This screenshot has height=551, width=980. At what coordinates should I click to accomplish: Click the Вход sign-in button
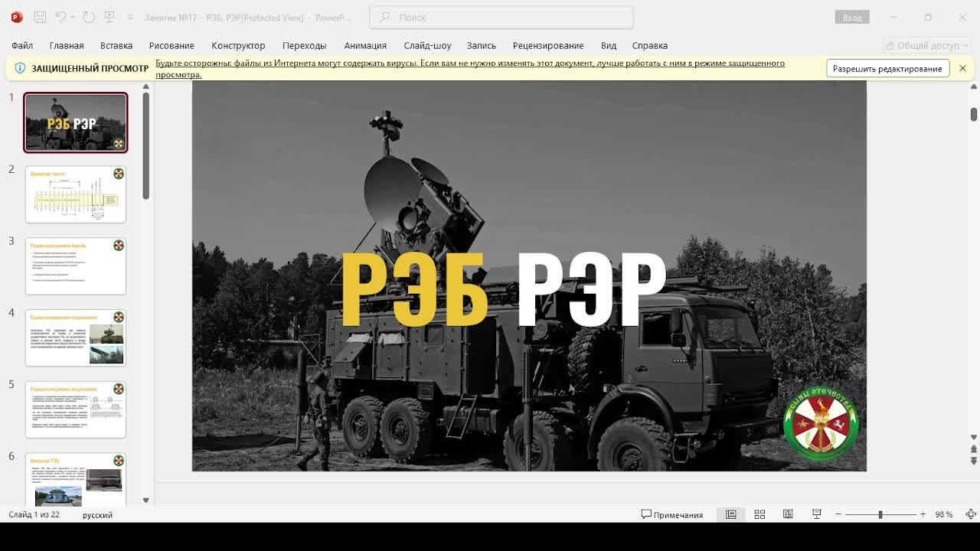click(852, 17)
